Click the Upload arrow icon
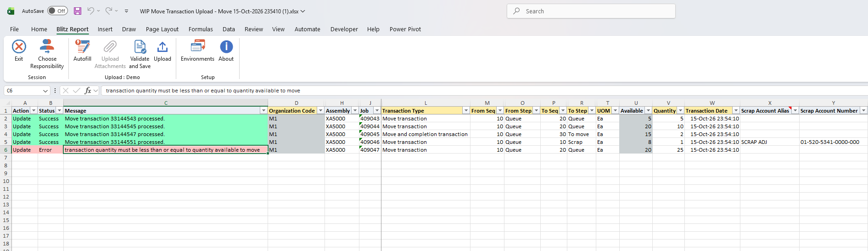868x251 pixels. (162, 47)
